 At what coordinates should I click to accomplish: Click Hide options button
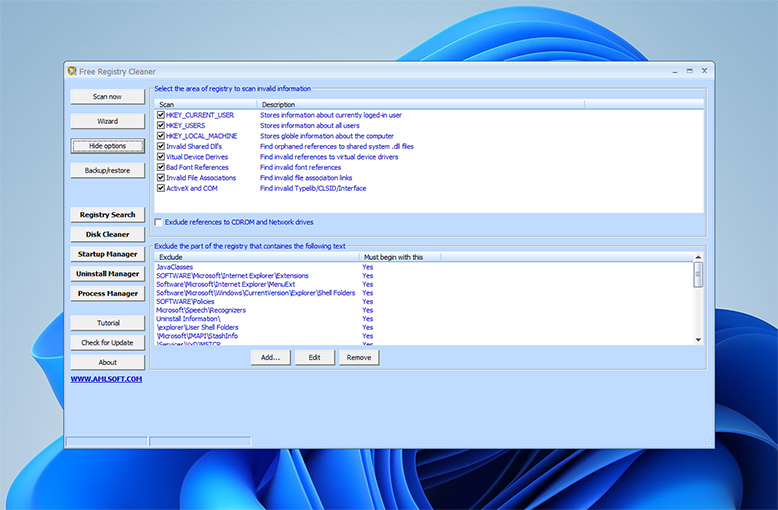(x=107, y=146)
